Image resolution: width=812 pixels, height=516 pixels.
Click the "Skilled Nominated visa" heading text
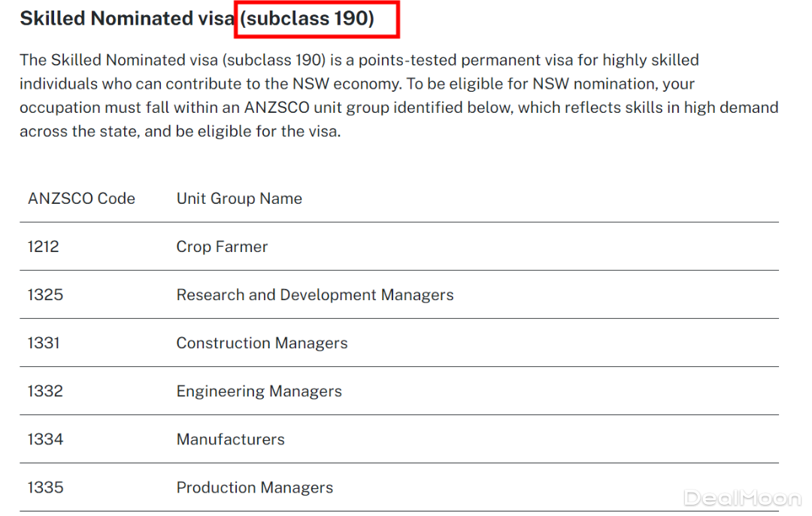coord(127,19)
